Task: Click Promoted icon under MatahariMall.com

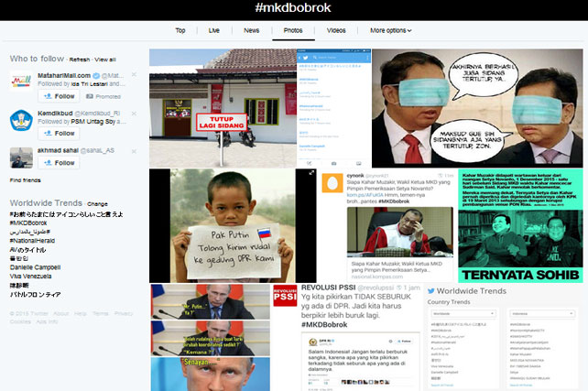Action: pyautogui.click(x=90, y=96)
